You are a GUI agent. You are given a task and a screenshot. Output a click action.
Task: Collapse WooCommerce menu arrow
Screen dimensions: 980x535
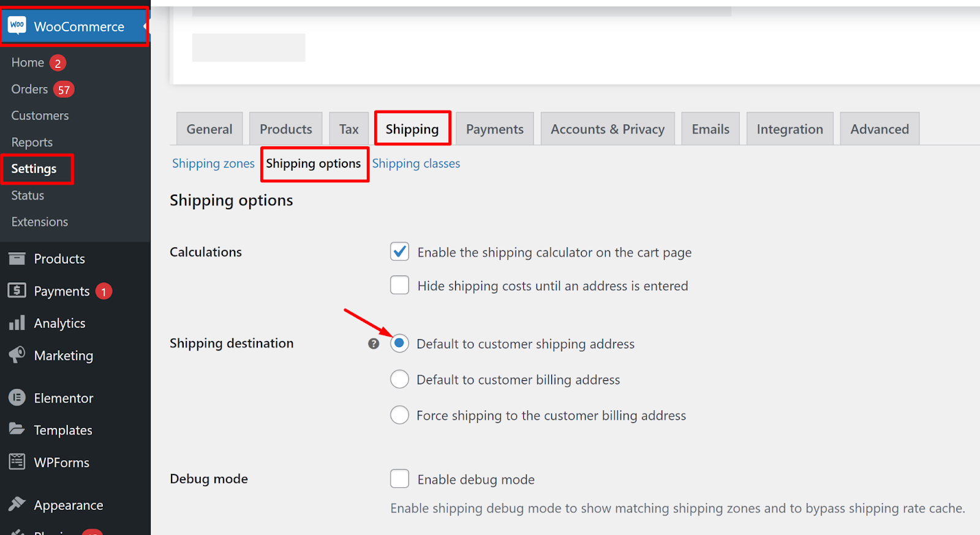145,26
